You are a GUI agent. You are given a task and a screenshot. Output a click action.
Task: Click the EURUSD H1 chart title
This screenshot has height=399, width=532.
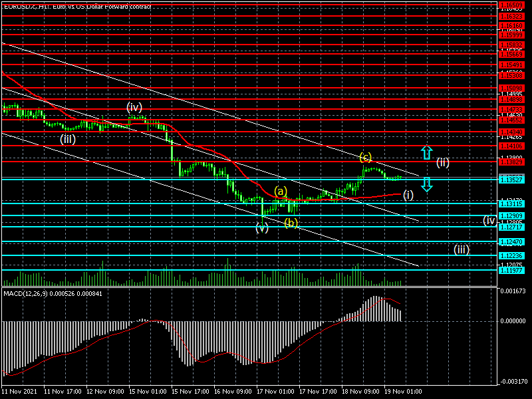pyautogui.click(x=76, y=6)
